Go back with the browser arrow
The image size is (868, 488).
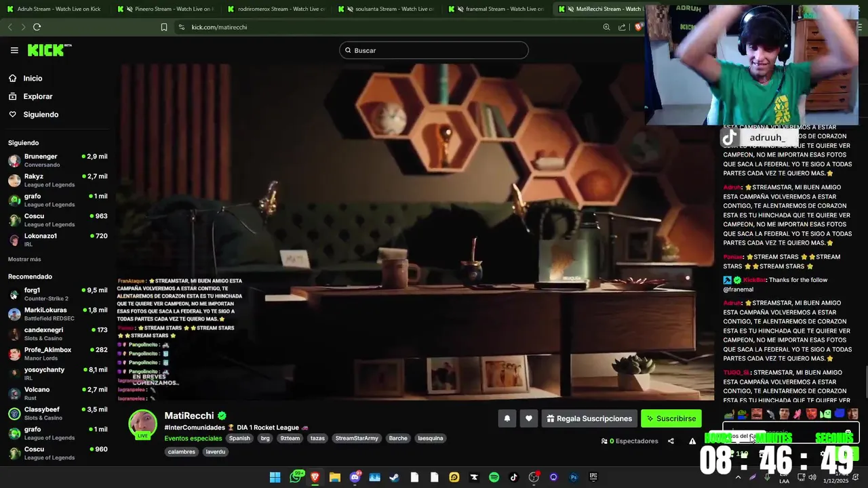tap(9, 27)
